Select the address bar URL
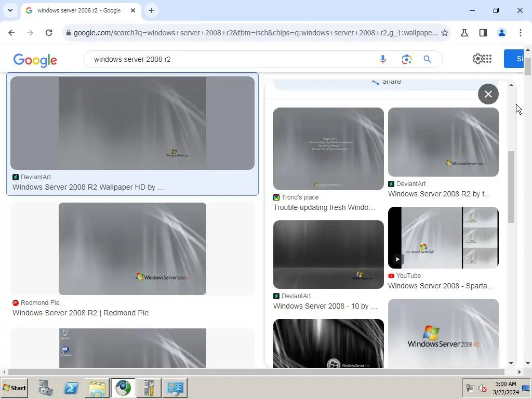Viewport: 532px width, 399px height. pos(255,33)
